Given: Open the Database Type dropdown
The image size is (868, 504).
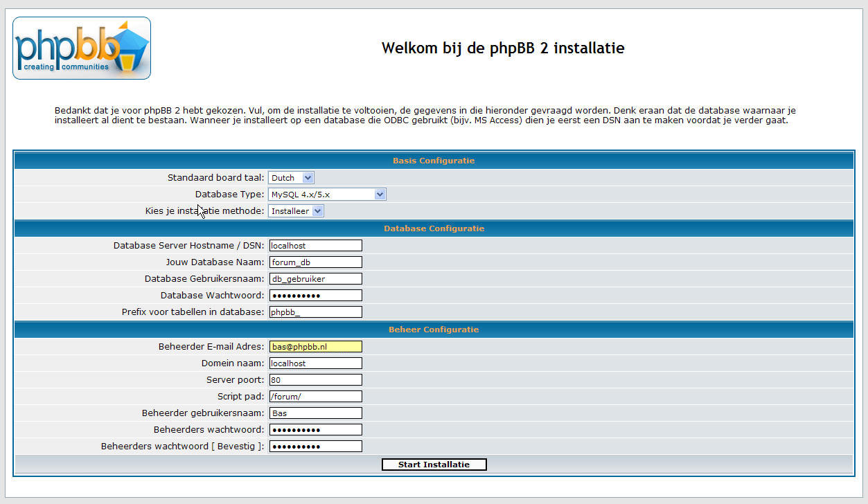Looking at the screenshot, I should point(327,195).
